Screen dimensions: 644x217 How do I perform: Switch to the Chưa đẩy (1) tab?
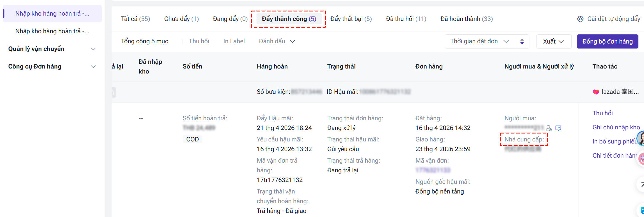click(x=182, y=19)
